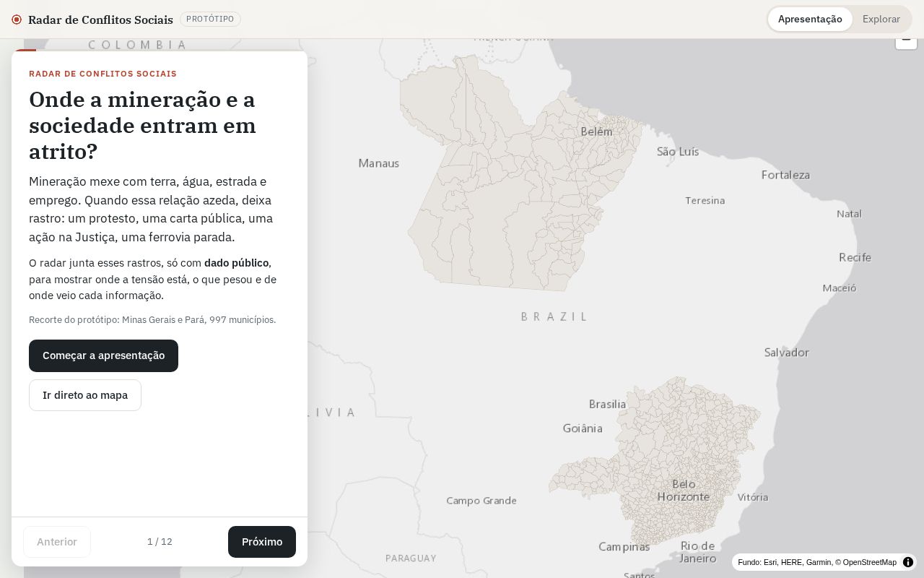The width and height of the screenshot is (924, 578).
Task: Click the Manaus city label
Action: pyautogui.click(x=378, y=163)
